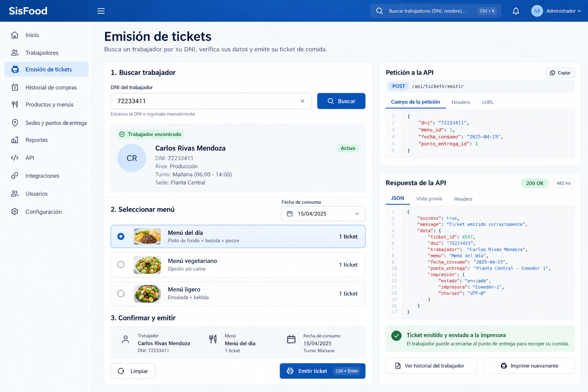Open Usuarios in the sidebar

[x=47, y=194]
